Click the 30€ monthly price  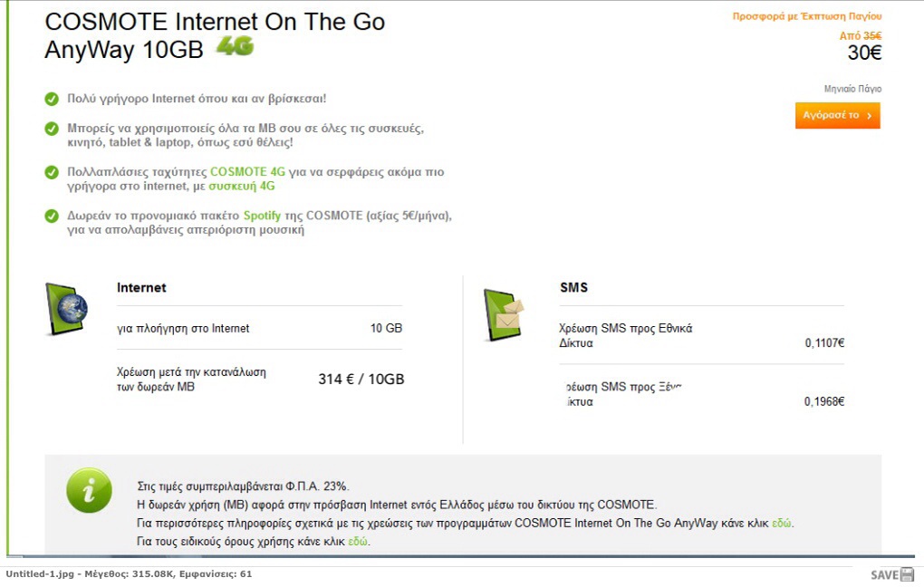coord(864,53)
